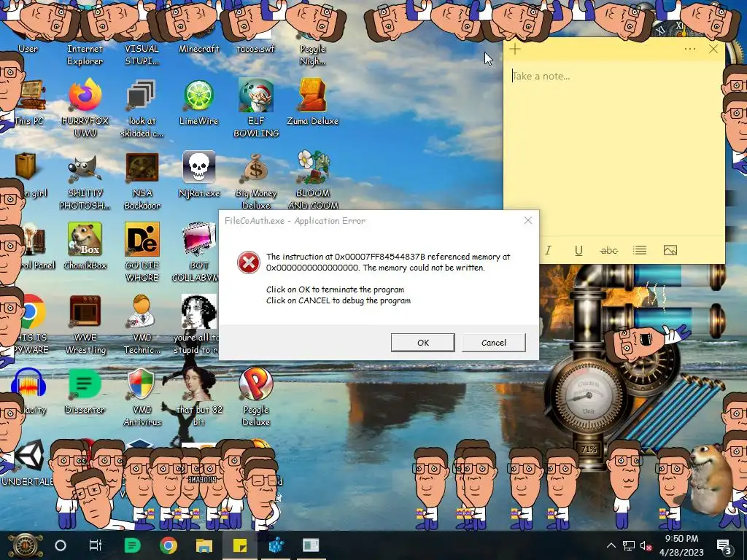
Task: Add a new sticky note with plus
Action: (515, 49)
